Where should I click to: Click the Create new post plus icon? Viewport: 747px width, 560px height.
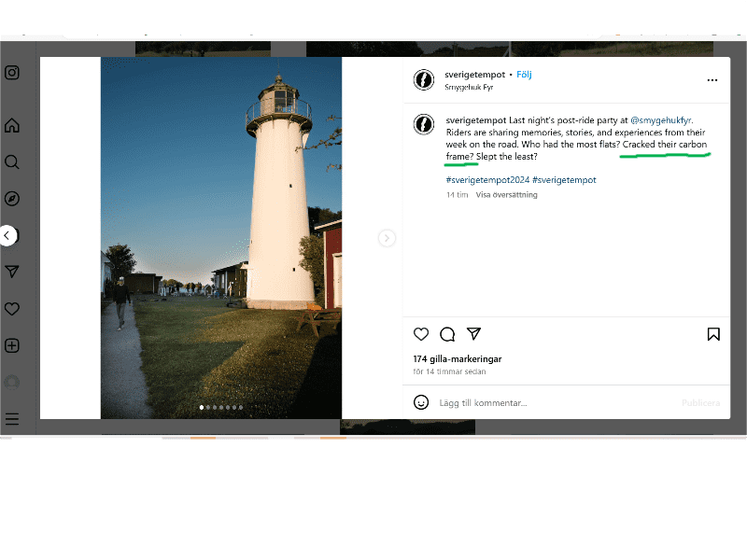(x=12, y=345)
